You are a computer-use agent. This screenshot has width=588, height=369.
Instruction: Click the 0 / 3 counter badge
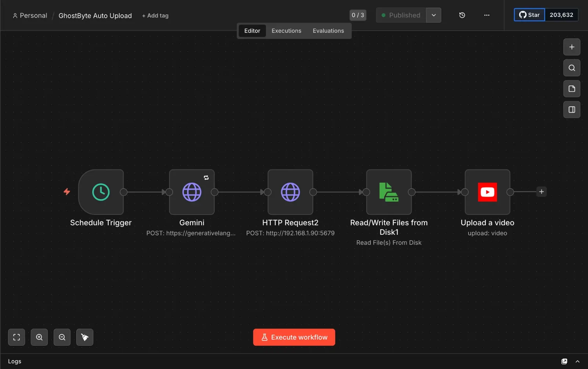click(358, 15)
